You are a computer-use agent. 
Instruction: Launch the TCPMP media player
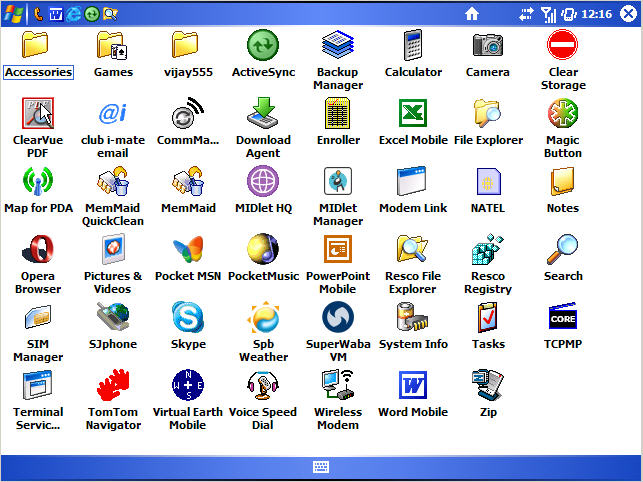coord(563,326)
